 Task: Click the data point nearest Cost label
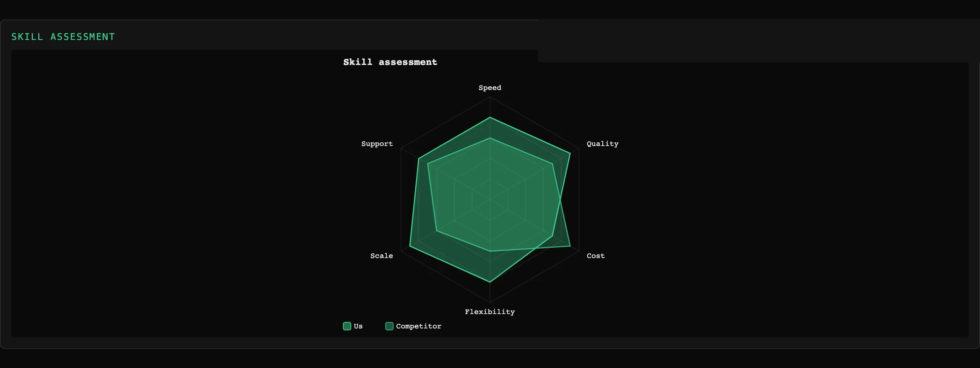pyautogui.click(x=570, y=246)
